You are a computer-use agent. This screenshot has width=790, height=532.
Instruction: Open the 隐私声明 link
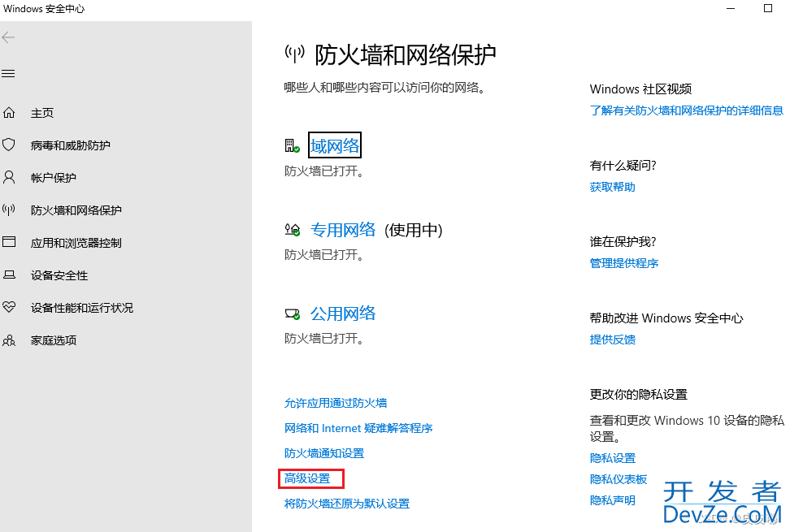pyautogui.click(x=612, y=501)
